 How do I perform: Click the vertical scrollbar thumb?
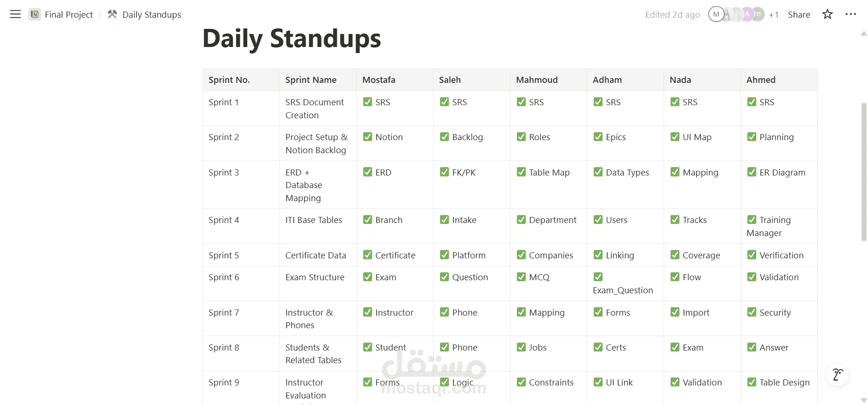864,172
